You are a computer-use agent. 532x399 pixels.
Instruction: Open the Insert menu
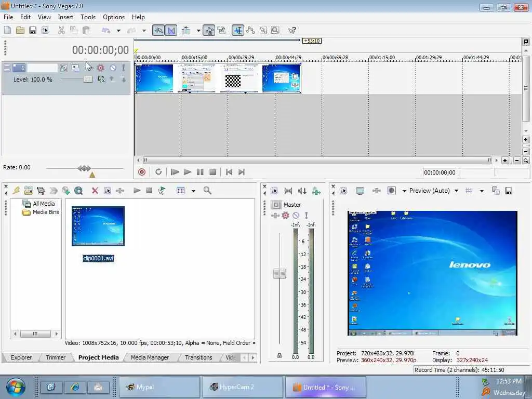[x=65, y=17]
